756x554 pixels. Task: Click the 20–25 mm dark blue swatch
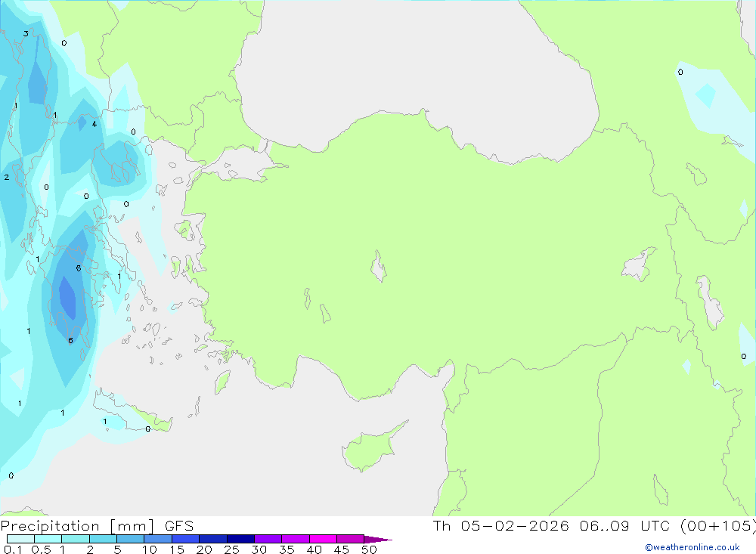click(212, 539)
